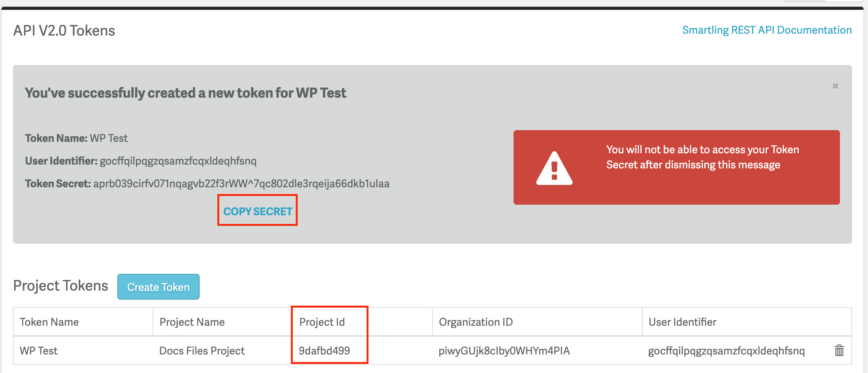Click the Token Secret value text

241,184
